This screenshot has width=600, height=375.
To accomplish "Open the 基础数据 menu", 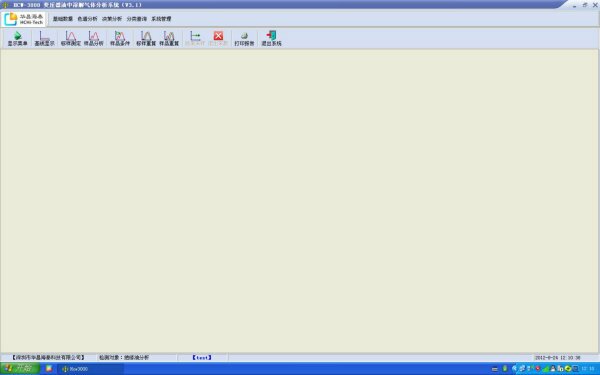I will (63, 19).
